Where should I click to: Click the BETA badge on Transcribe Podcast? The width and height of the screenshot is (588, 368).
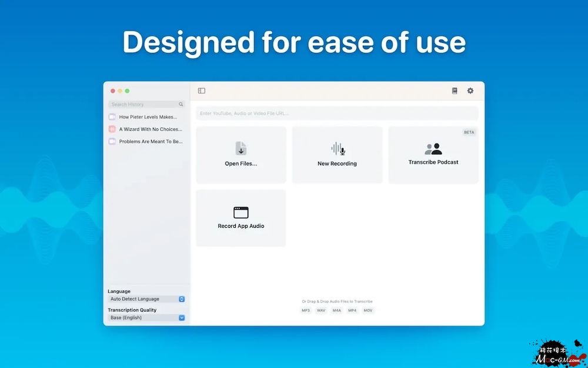coord(469,132)
